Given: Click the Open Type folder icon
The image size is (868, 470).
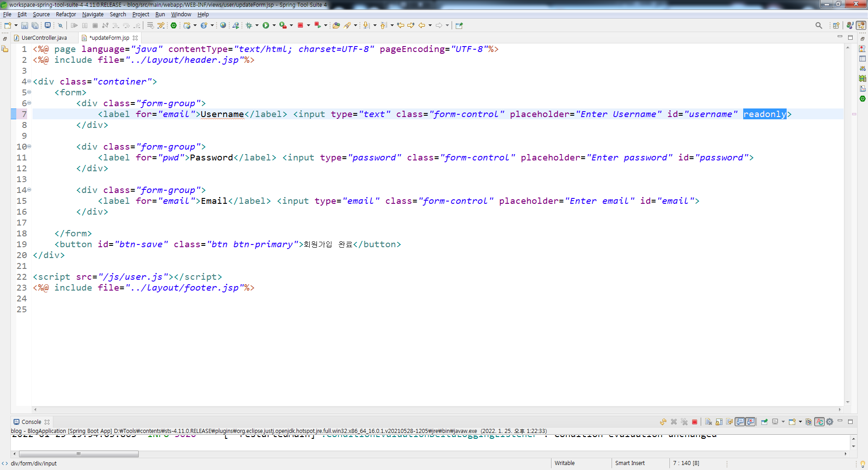Looking at the screenshot, I should pos(336,25).
